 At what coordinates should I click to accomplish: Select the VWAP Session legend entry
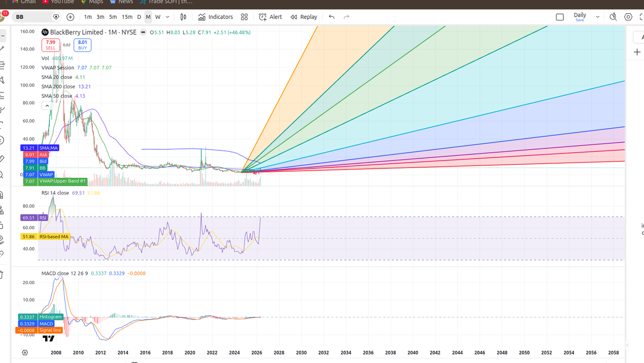(76, 68)
